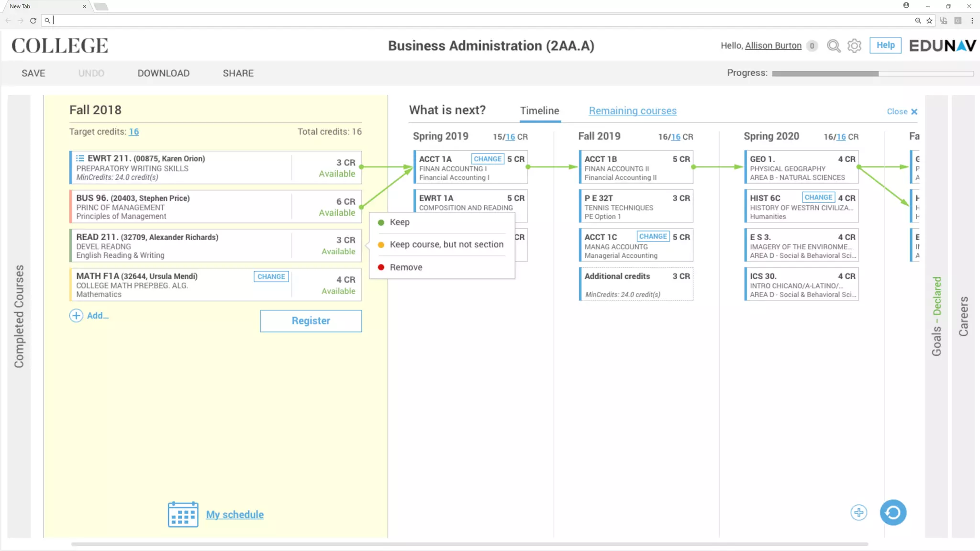The height and width of the screenshot is (551, 980).
Task: Open settings gear icon
Action: [854, 46]
